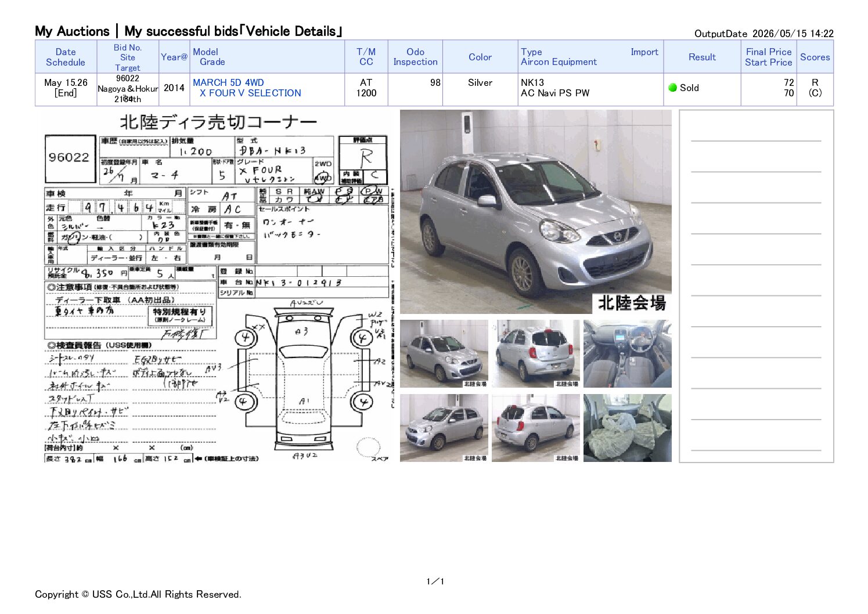The height and width of the screenshot is (614, 868).
Task: Click the 'My Auctions | My successful bids' page title
Action: coord(189,31)
